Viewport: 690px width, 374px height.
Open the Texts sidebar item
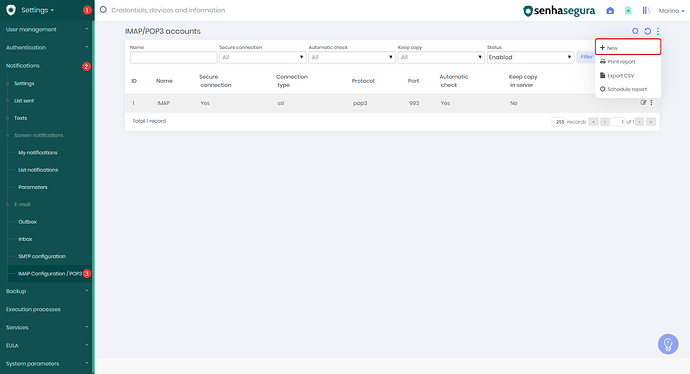click(20, 118)
